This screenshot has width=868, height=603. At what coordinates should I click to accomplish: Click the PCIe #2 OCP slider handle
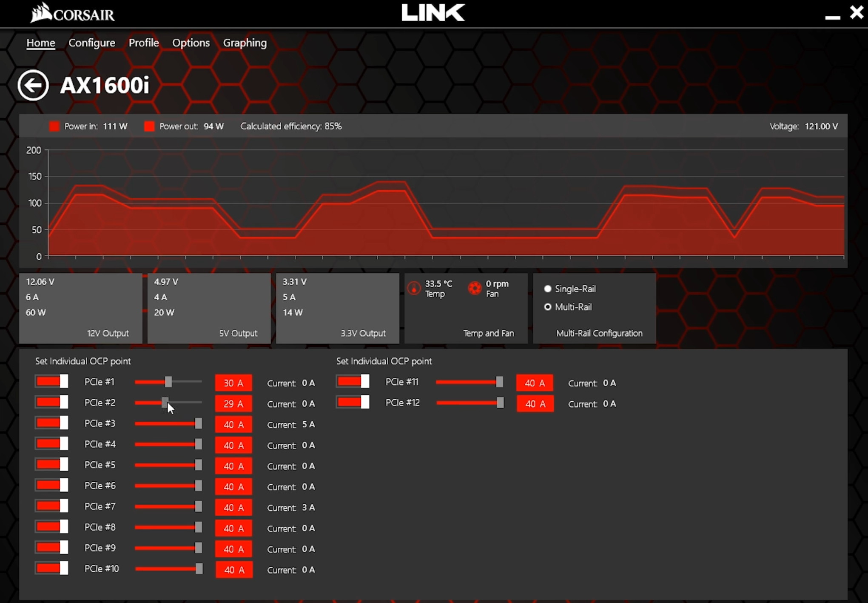pos(165,403)
